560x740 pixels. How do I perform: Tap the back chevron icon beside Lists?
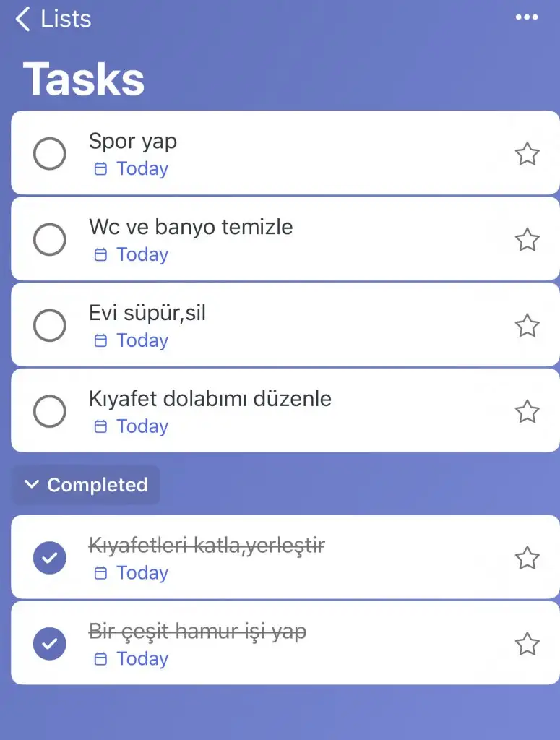coord(23,20)
